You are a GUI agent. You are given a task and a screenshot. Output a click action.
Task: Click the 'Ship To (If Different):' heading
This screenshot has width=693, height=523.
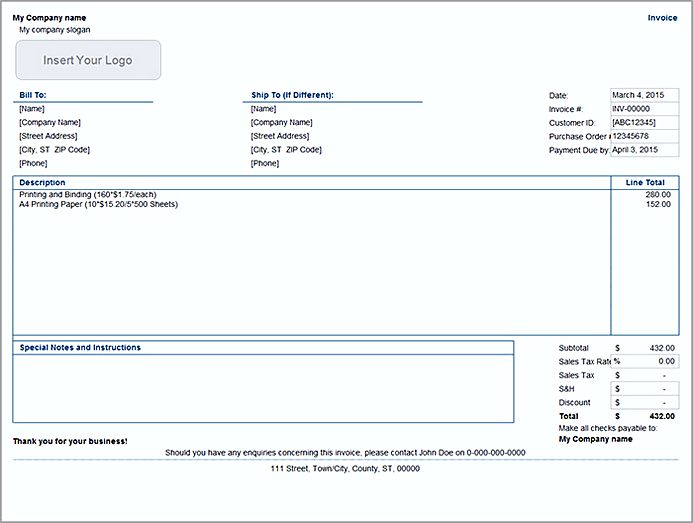[x=292, y=95]
